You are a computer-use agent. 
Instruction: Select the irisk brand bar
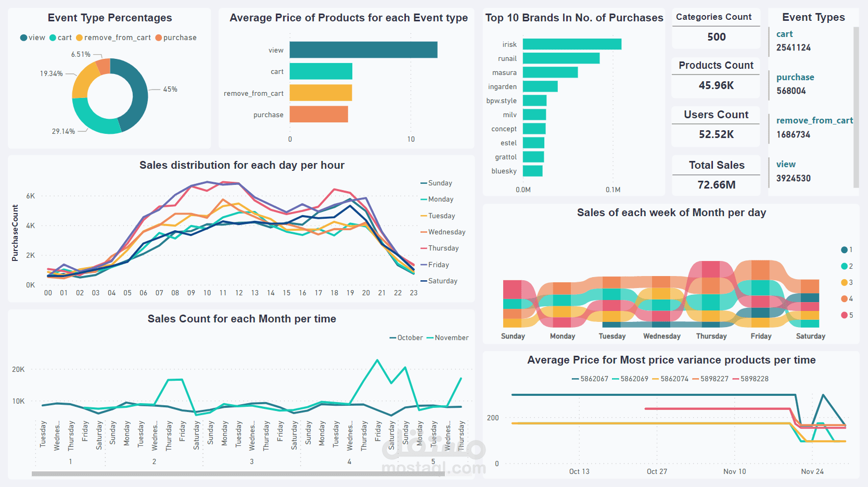[572, 44]
